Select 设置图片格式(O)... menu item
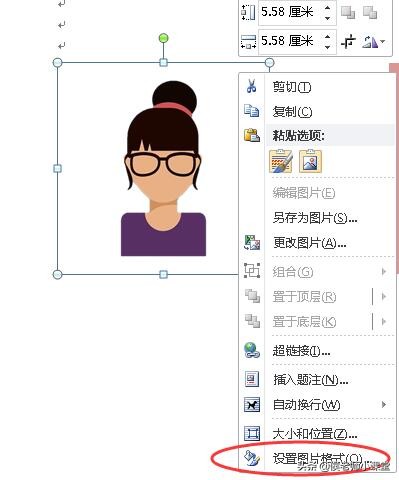399x480 pixels. pyautogui.click(x=318, y=459)
